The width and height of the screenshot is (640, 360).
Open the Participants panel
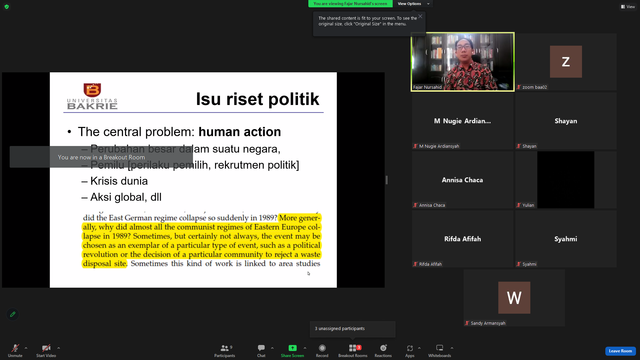click(x=225, y=350)
